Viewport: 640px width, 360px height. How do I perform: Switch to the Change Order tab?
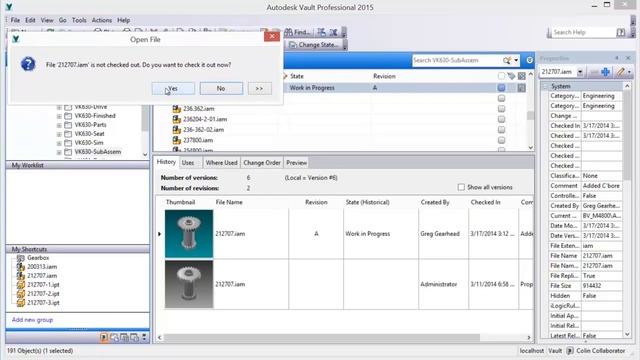(x=262, y=162)
